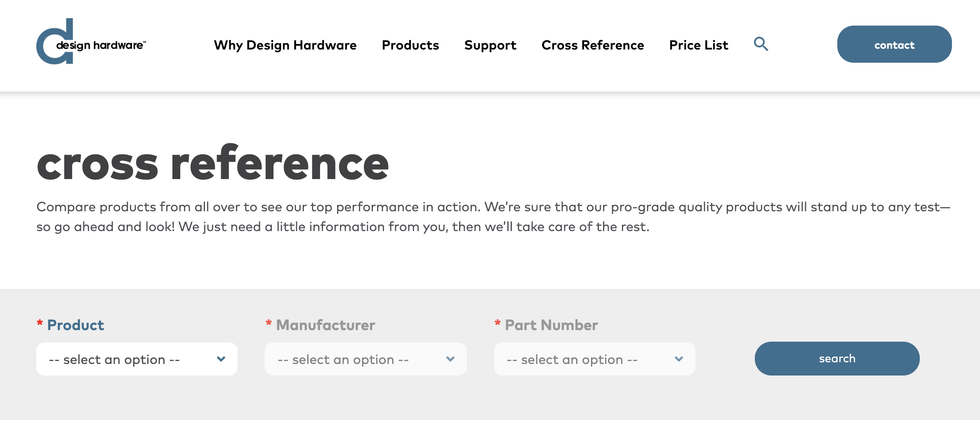Open the Manufacturer dropdown
The height and width of the screenshot is (444, 980).
[365, 359]
